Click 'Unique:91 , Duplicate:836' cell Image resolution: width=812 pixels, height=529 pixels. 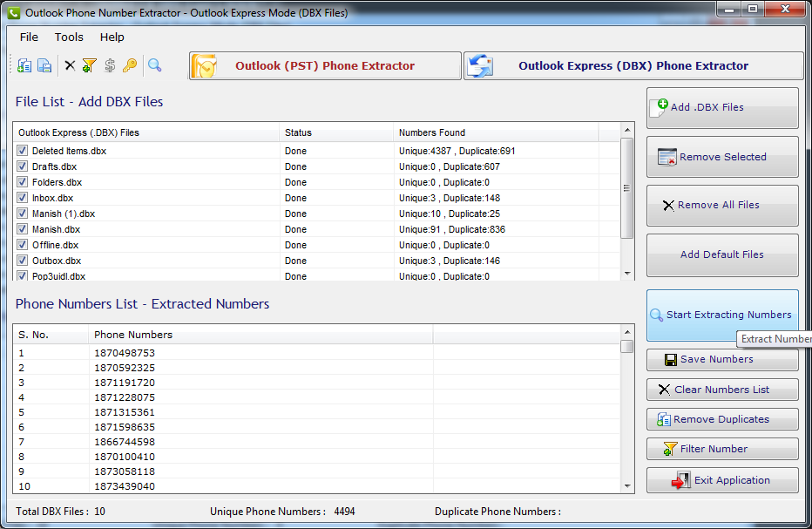[451, 229]
